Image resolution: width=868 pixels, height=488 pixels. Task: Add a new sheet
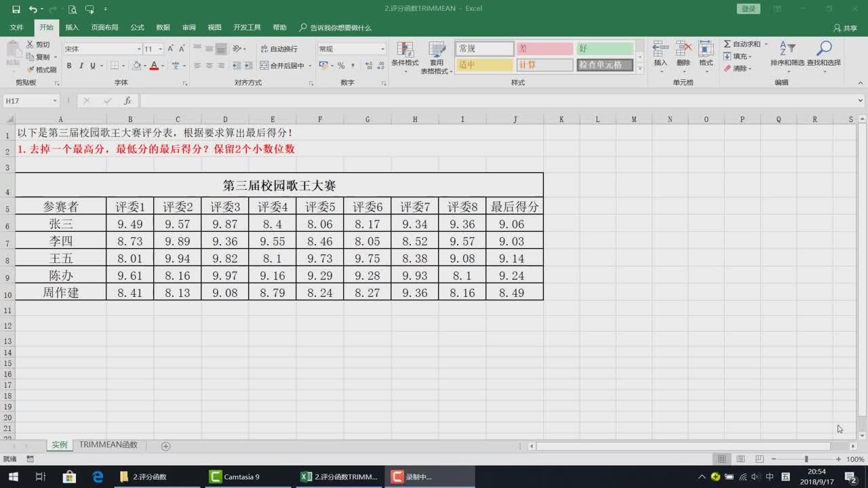coord(165,446)
